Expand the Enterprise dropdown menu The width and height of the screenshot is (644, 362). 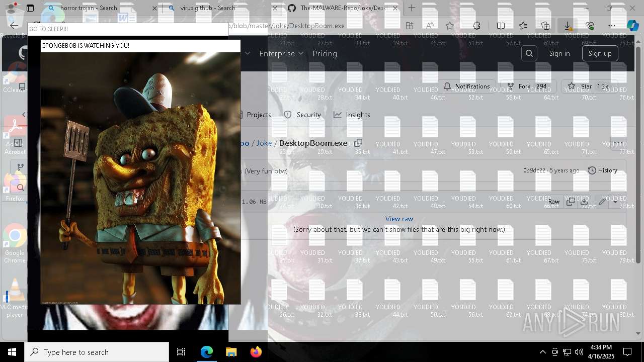tap(281, 53)
